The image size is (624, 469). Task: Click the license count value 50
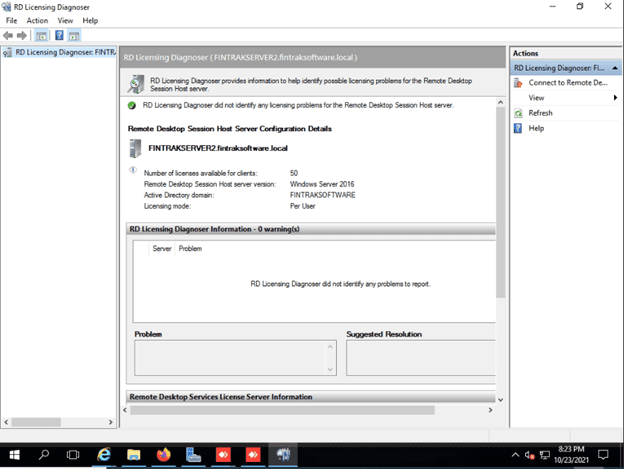tap(294, 173)
